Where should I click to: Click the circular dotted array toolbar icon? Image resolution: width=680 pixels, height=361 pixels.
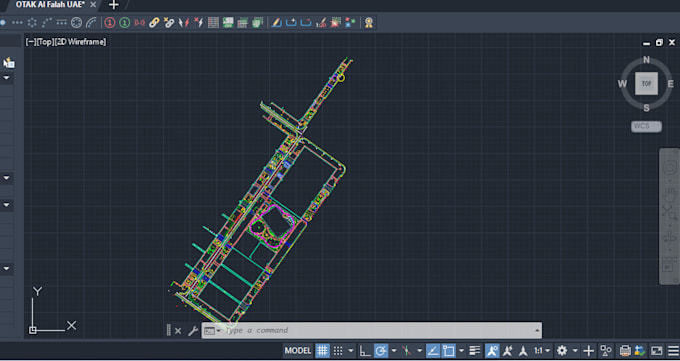32,22
